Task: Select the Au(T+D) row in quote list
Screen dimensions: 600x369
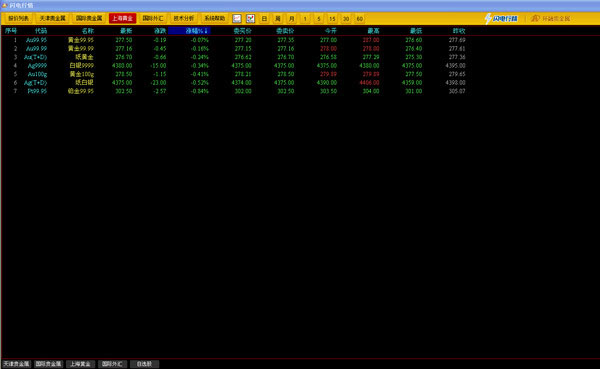Action: 233,57
